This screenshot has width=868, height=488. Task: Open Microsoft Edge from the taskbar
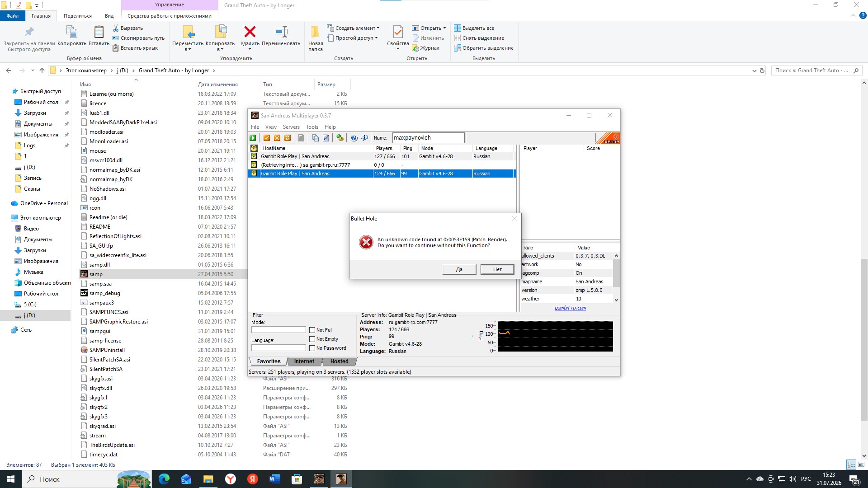coord(164,479)
